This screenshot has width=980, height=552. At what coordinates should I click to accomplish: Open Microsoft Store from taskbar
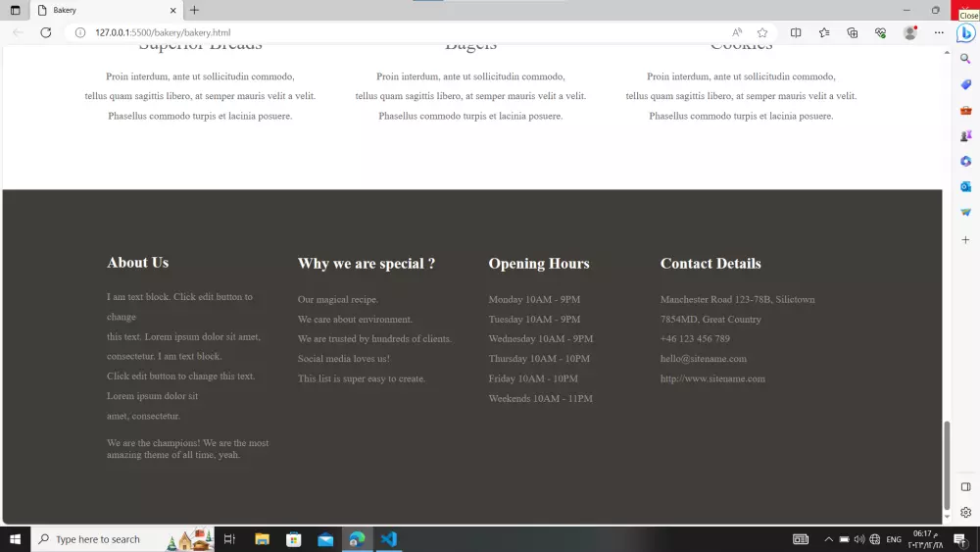pyautogui.click(x=294, y=539)
